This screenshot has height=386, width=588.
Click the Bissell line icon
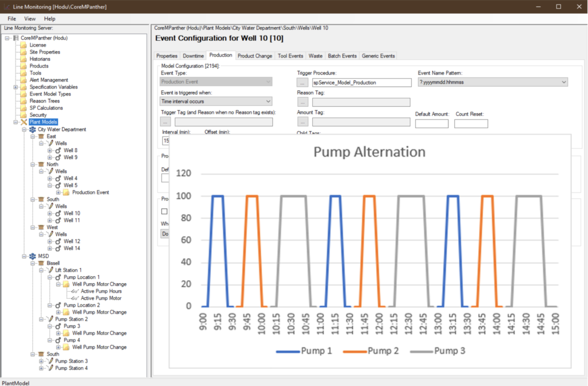(41, 263)
